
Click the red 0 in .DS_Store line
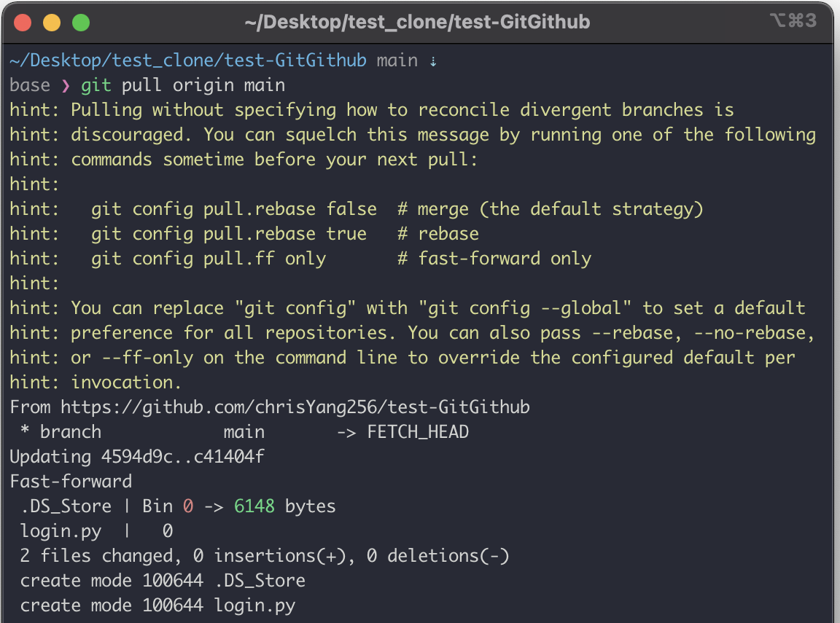[x=188, y=506]
